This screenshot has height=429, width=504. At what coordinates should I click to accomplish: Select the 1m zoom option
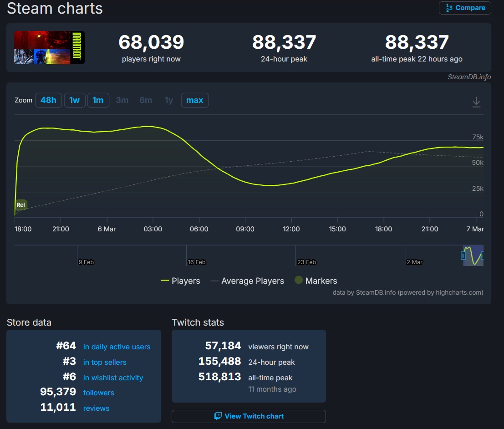(x=98, y=100)
